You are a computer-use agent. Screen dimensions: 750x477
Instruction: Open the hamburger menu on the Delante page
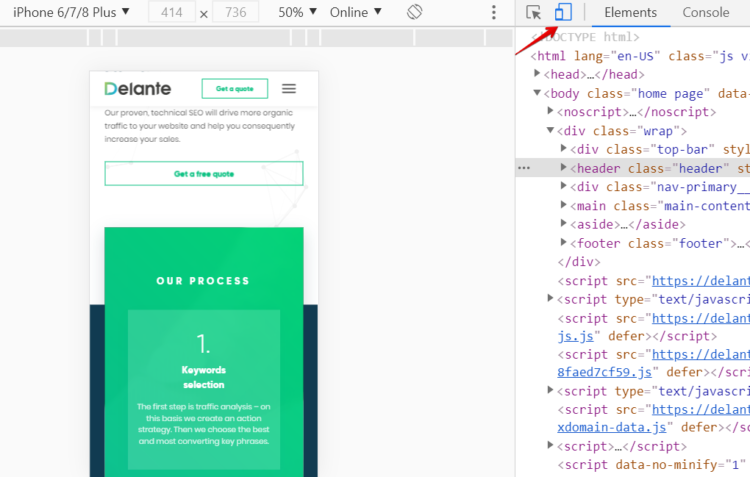click(x=289, y=89)
